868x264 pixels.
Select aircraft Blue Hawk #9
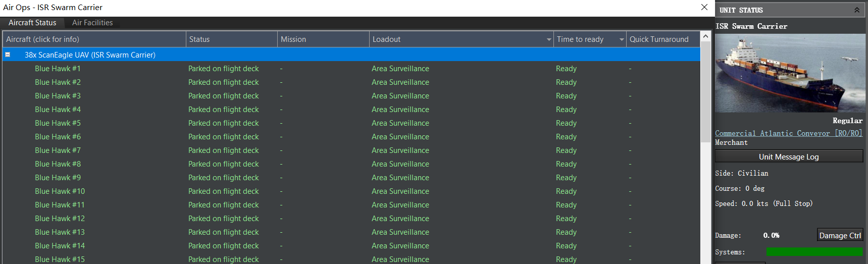click(58, 178)
